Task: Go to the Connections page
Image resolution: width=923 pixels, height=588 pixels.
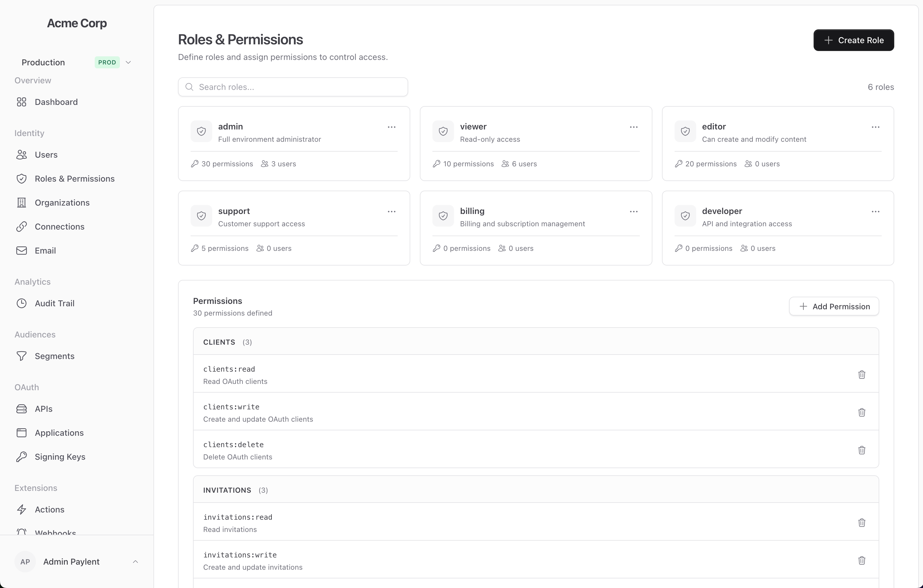Action: click(59, 227)
